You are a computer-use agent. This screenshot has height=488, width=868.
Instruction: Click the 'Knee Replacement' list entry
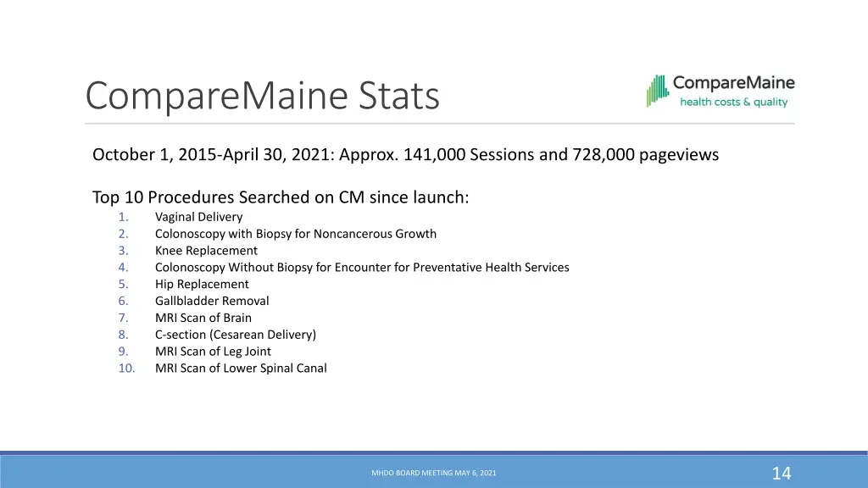click(206, 251)
